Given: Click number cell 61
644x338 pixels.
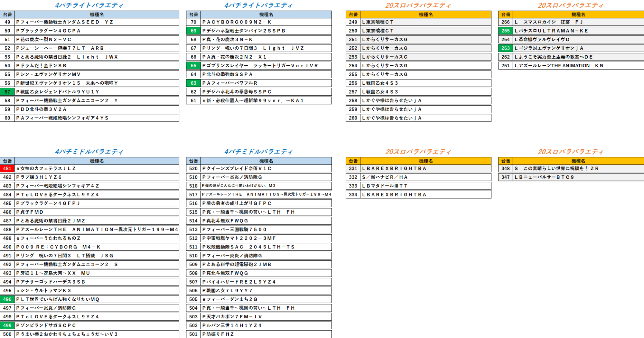Looking at the screenshot, I should click(194, 101).
